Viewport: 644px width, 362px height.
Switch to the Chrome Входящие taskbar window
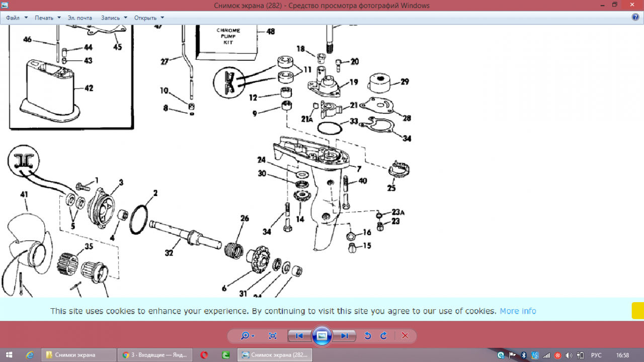tap(156, 355)
